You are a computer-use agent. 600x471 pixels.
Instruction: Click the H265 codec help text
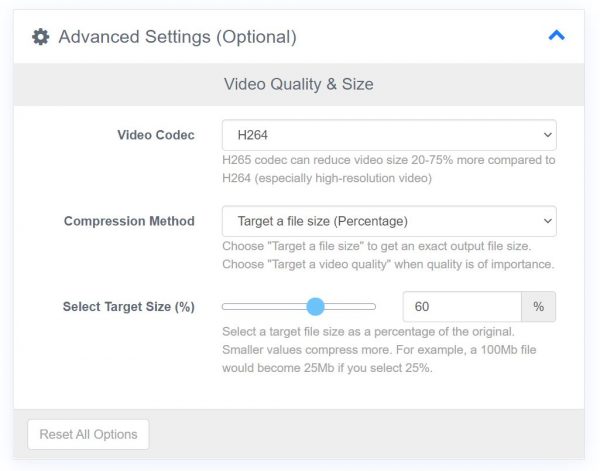[389, 169]
